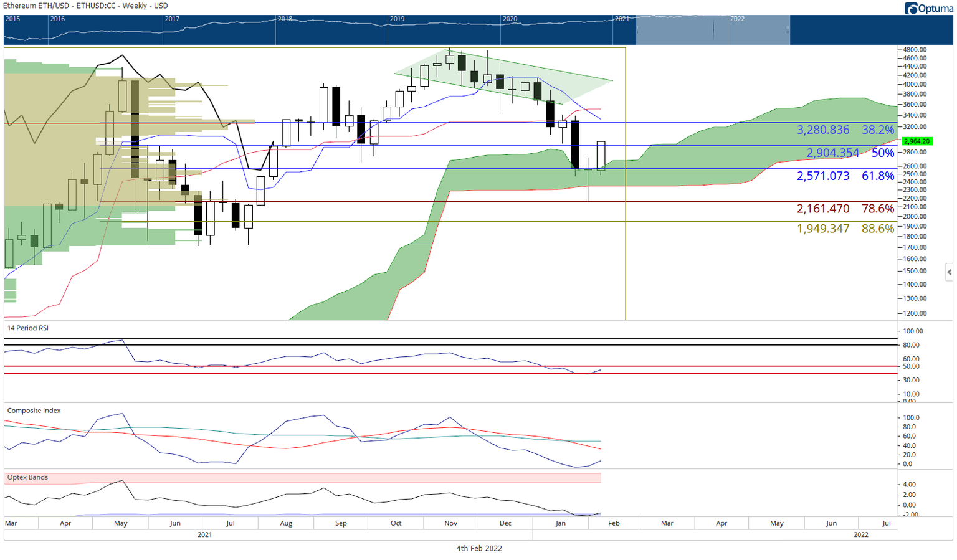This screenshot has height=560, width=957.
Task: Click the Nov month on the date axis
Action: [450, 524]
